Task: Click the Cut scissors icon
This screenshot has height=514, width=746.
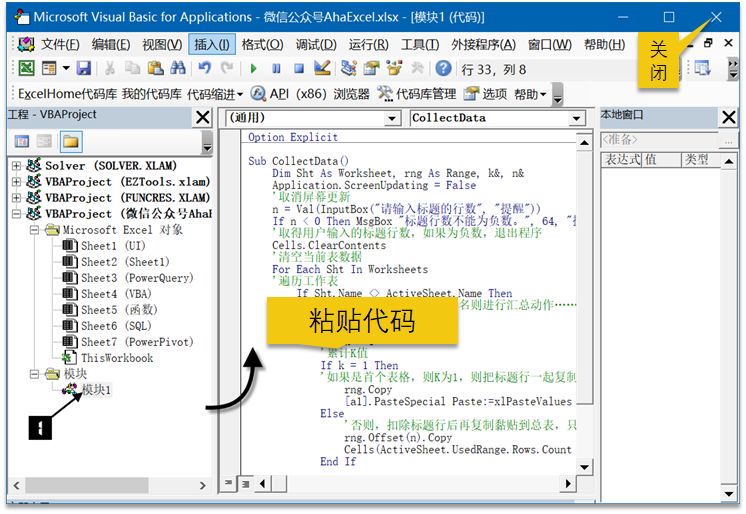Action: point(110,69)
